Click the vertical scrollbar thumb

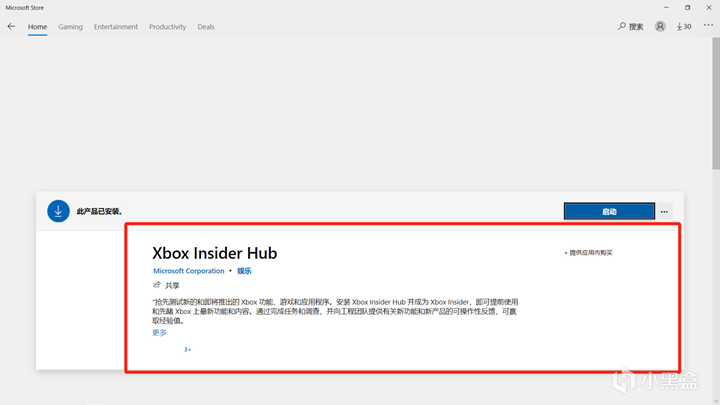click(x=715, y=100)
